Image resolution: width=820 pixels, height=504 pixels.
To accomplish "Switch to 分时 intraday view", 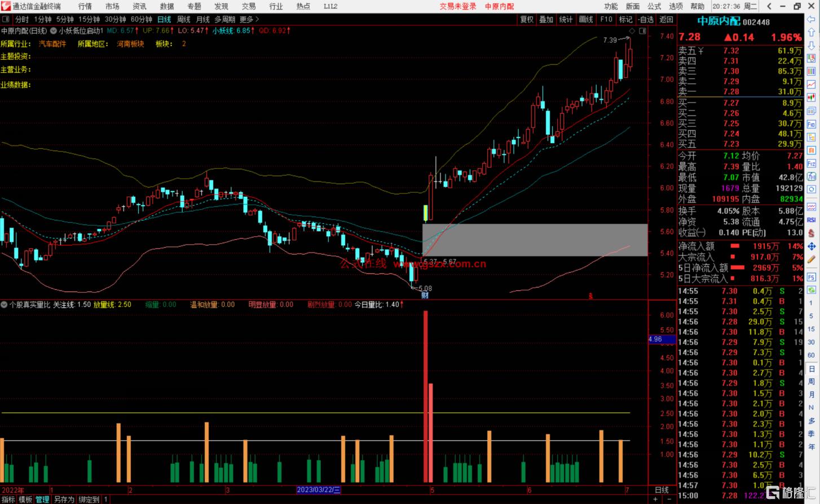I will (x=22, y=19).
